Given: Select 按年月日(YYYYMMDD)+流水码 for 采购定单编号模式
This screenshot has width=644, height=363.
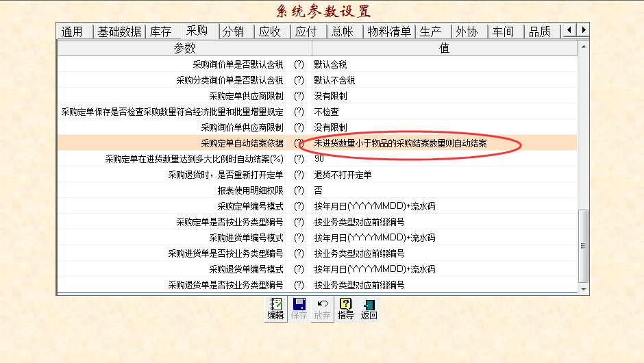Looking at the screenshot, I should click(375, 206).
